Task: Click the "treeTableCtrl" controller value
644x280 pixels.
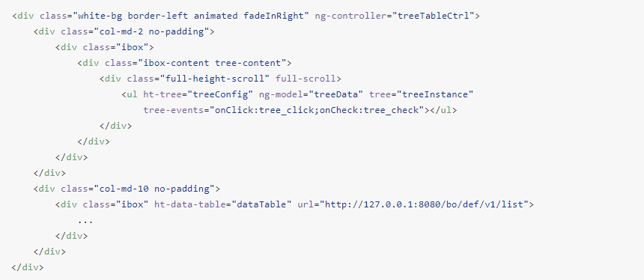Action: (x=434, y=16)
